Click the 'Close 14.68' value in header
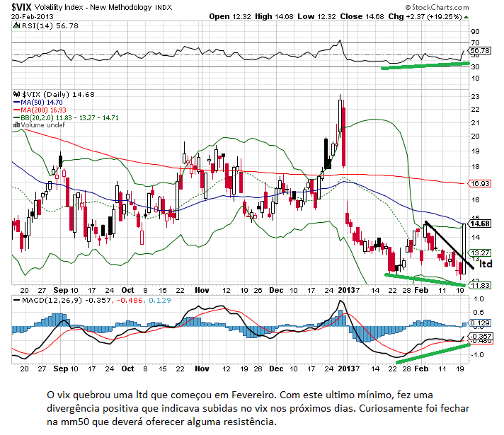 tap(362, 16)
